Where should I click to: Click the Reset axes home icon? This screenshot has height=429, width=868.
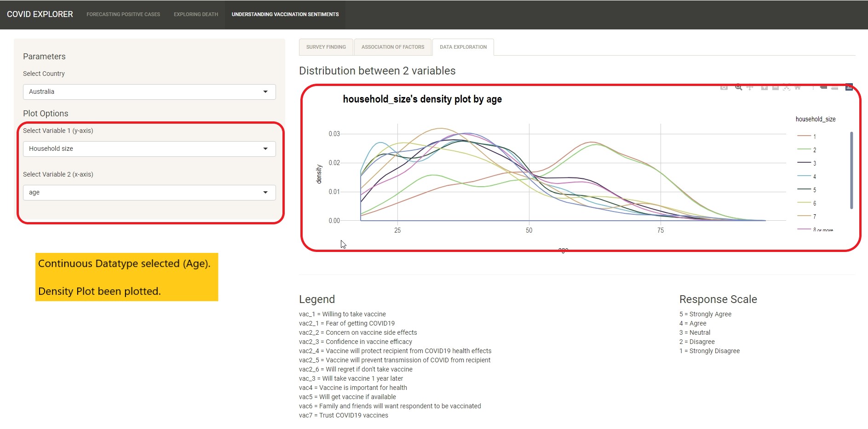coord(798,87)
